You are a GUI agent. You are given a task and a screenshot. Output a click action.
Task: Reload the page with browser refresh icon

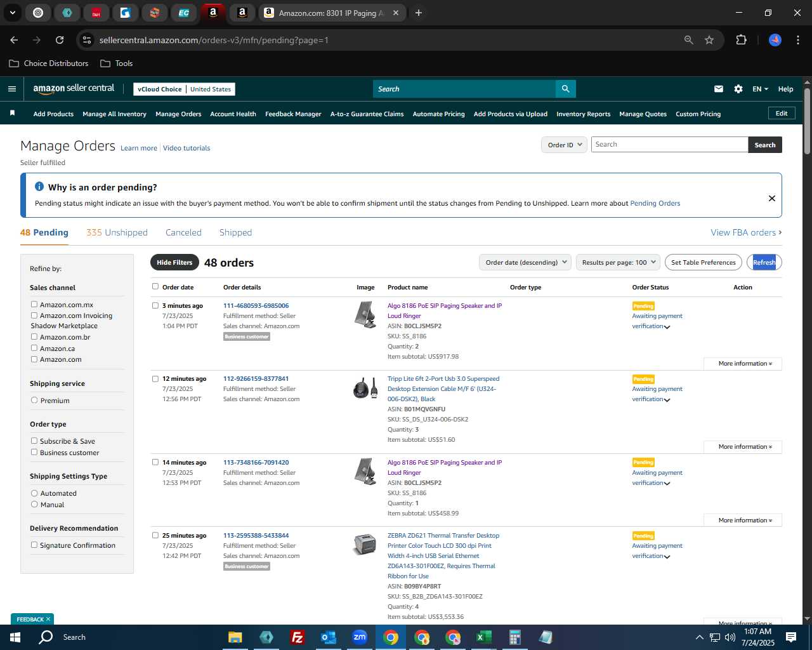click(x=60, y=40)
